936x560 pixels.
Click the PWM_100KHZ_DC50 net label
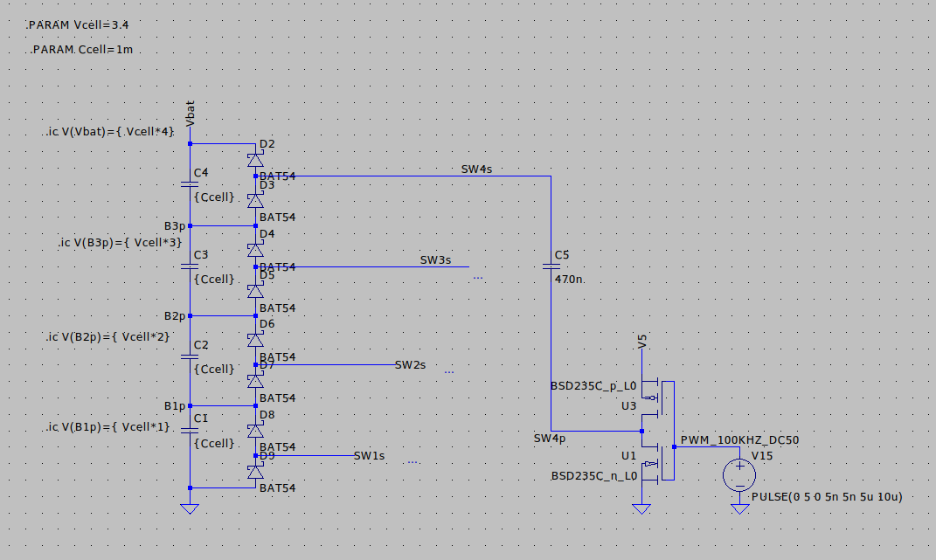(x=739, y=440)
